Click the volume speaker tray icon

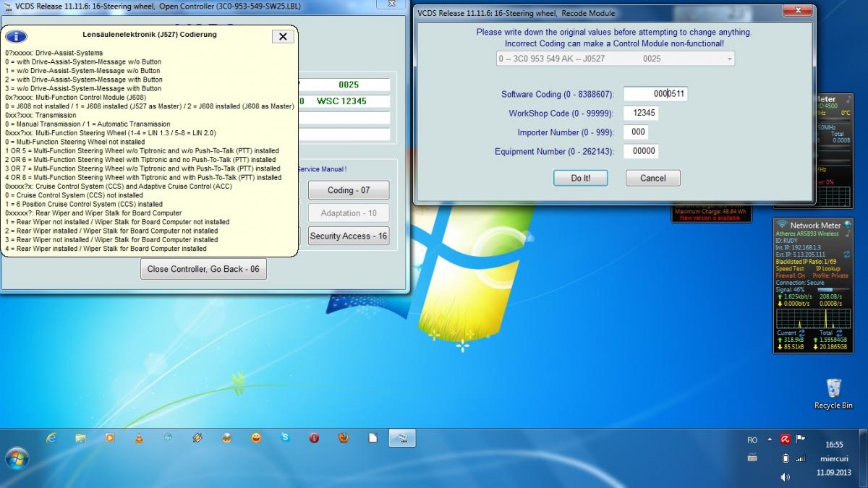[x=785, y=476]
